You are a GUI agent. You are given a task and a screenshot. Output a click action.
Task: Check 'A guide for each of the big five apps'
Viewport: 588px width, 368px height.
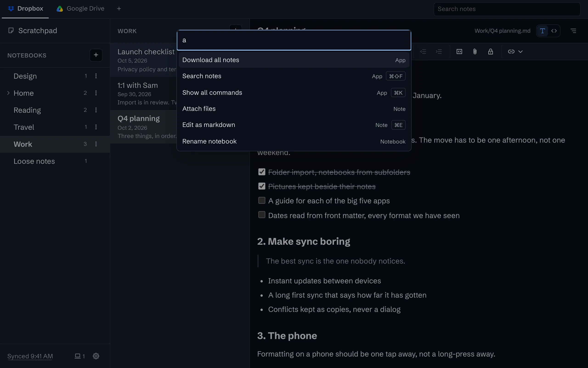[x=262, y=200]
